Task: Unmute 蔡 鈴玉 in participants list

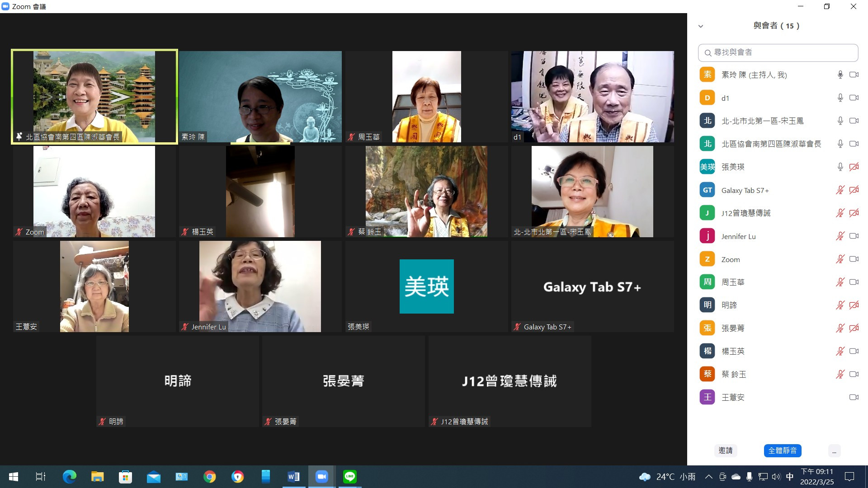Action: point(840,374)
